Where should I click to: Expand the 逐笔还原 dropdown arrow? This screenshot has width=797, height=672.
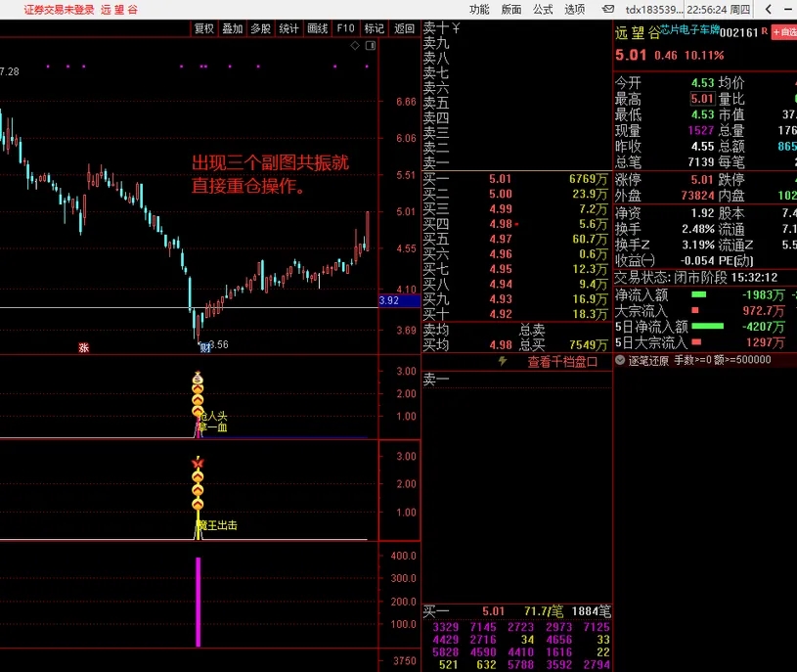tap(621, 360)
